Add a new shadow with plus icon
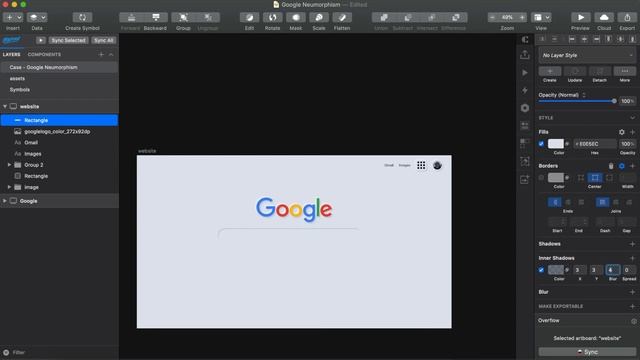This screenshot has height=360, width=640. click(632, 244)
